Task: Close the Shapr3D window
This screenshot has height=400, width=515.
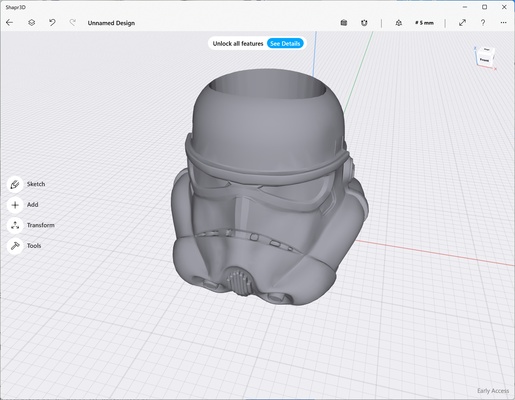Action: click(x=504, y=7)
